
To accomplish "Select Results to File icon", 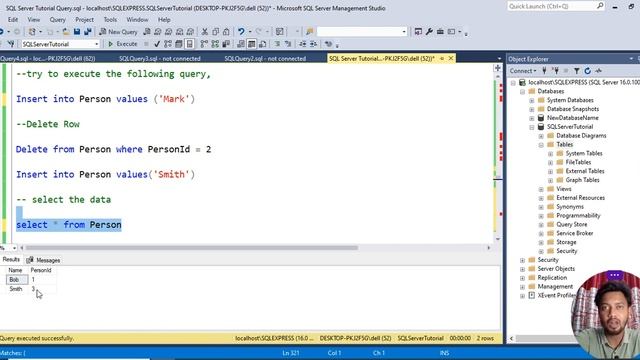I will click(x=262, y=44).
